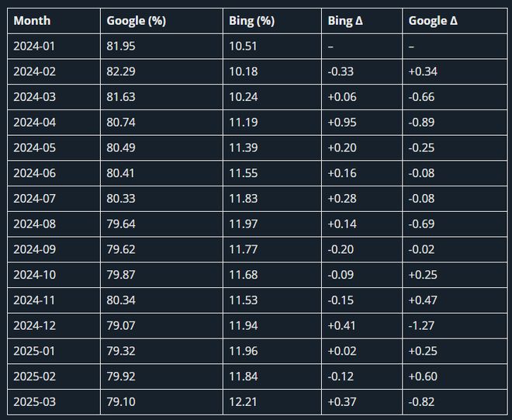
Task: Select the Bing value 10.24
Action: (272, 97)
